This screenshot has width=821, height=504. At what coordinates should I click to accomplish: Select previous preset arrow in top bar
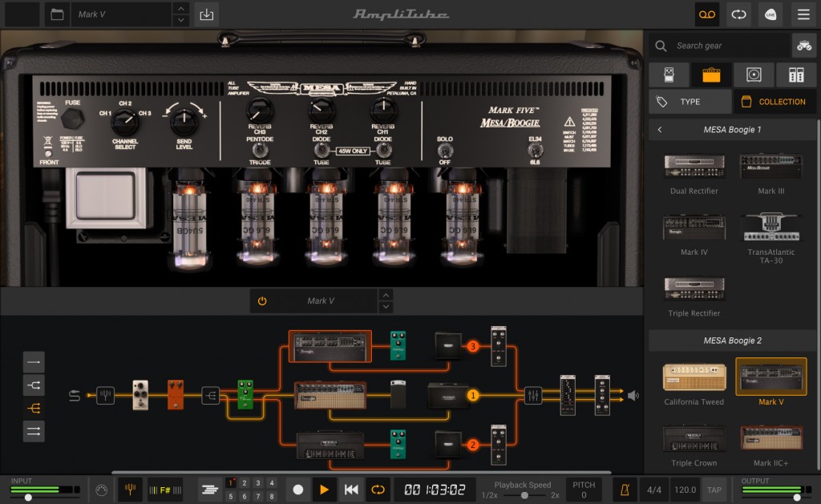pos(180,8)
